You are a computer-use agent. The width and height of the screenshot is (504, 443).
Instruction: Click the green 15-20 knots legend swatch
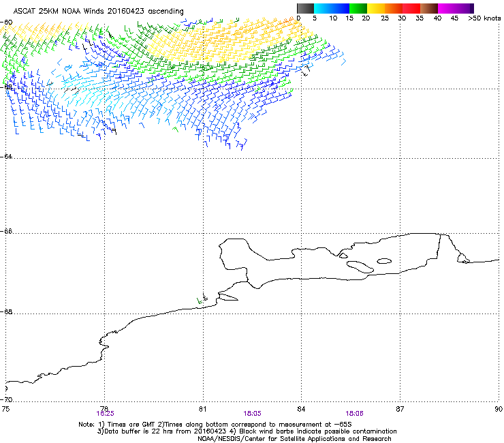358,8
